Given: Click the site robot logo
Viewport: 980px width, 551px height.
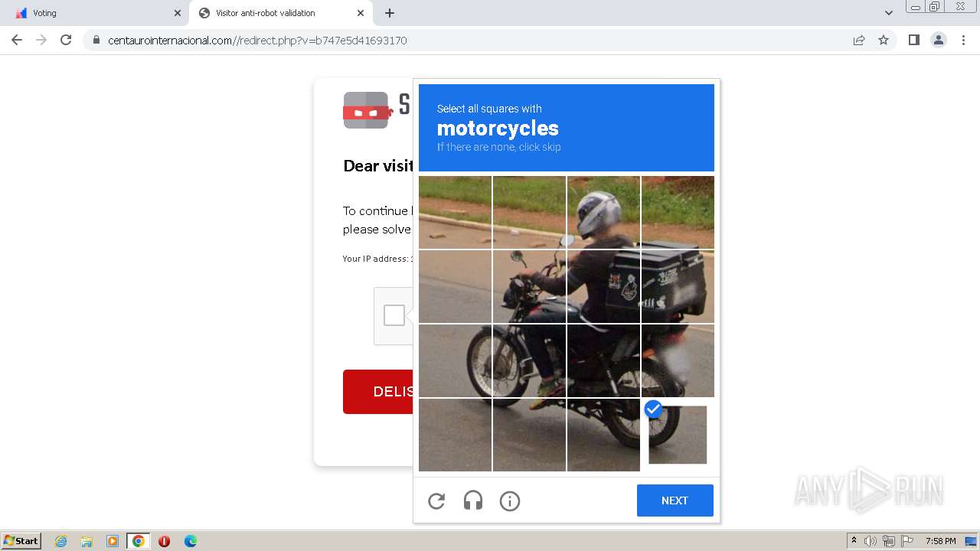Looking at the screenshot, I should point(367,110).
